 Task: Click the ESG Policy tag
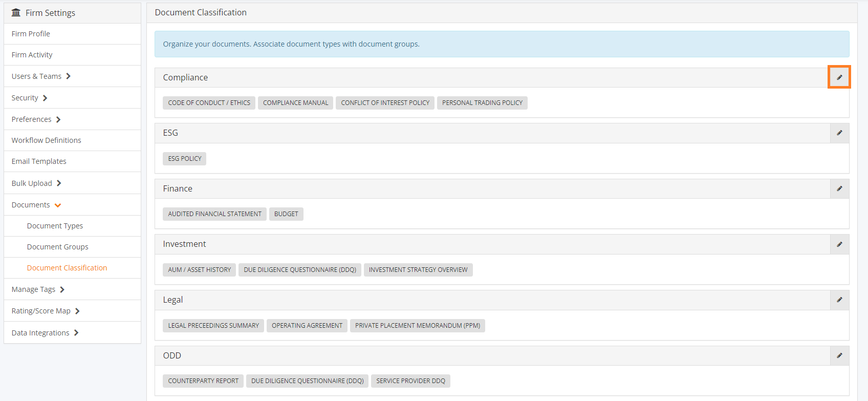click(x=185, y=159)
